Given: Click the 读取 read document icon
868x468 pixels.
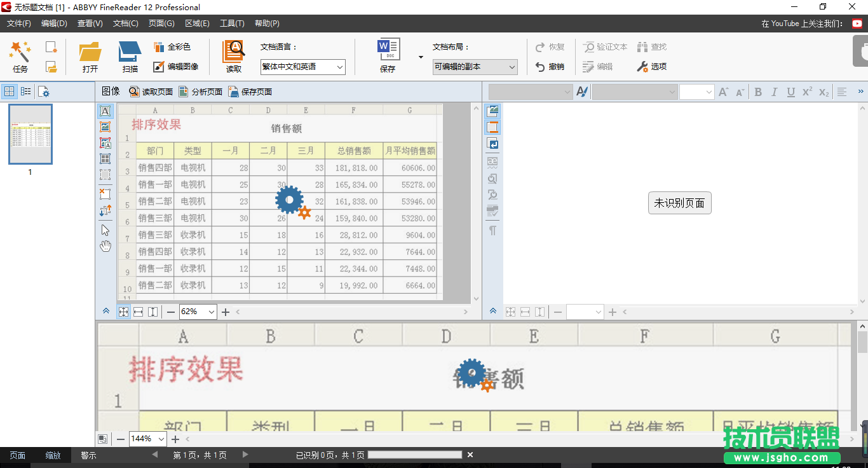Looking at the screenshot, I should click(233, 52).
